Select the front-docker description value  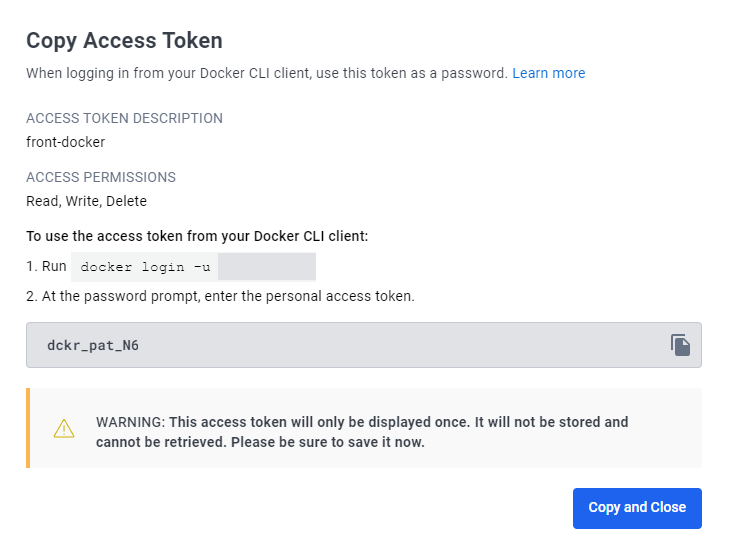[66, 142]
